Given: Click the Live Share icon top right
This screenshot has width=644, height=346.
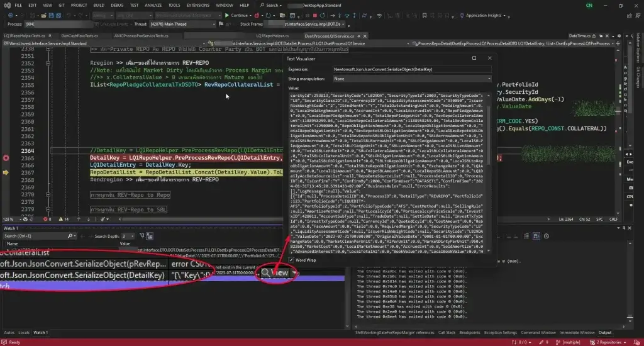Looking at the screenshot, I should [629, 16].
